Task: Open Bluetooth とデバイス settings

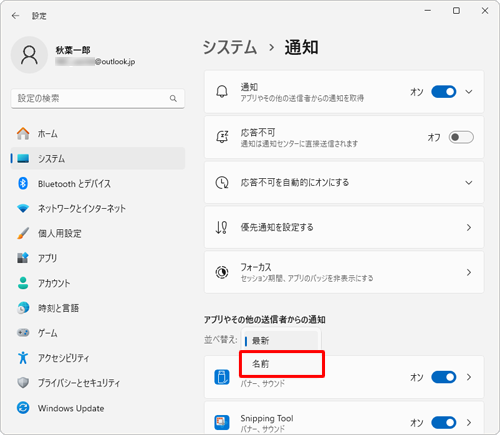Action: pyautogui.click(x=98, y=183)
